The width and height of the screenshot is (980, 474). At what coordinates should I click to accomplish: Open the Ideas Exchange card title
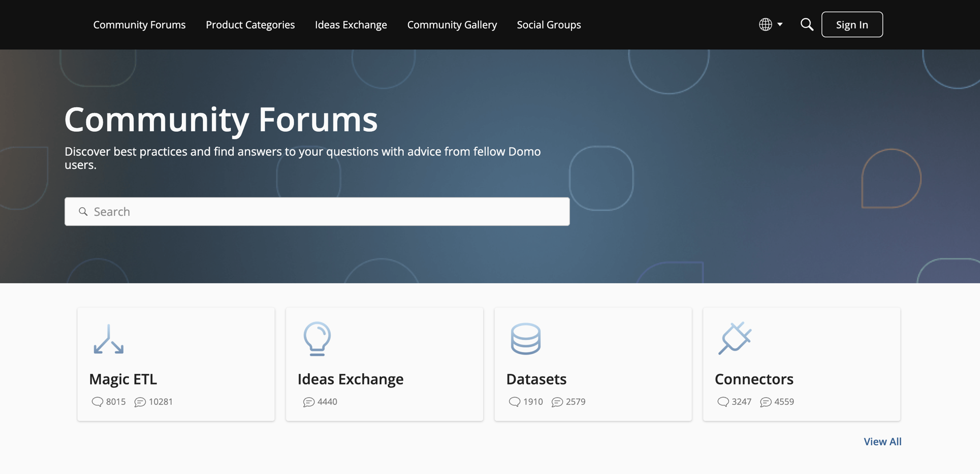[x=350, y=379]
